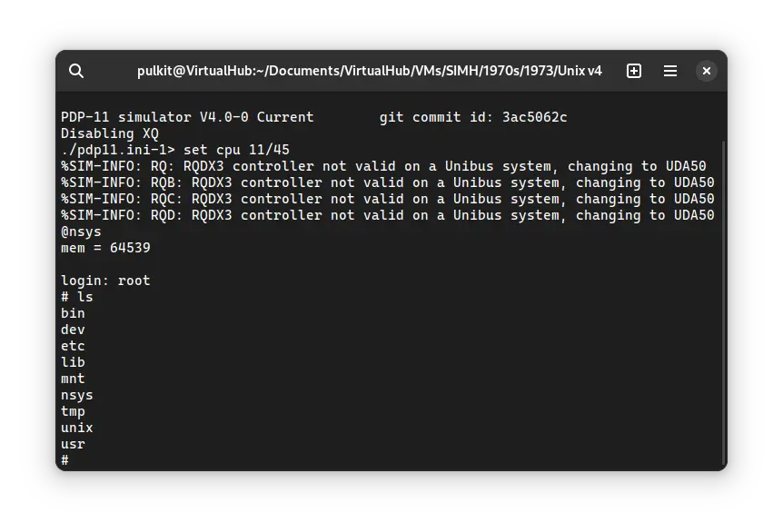Select the 'nsys' entry in the listing
Viewport: 783px width, 532px height.
tap(76, 395)
